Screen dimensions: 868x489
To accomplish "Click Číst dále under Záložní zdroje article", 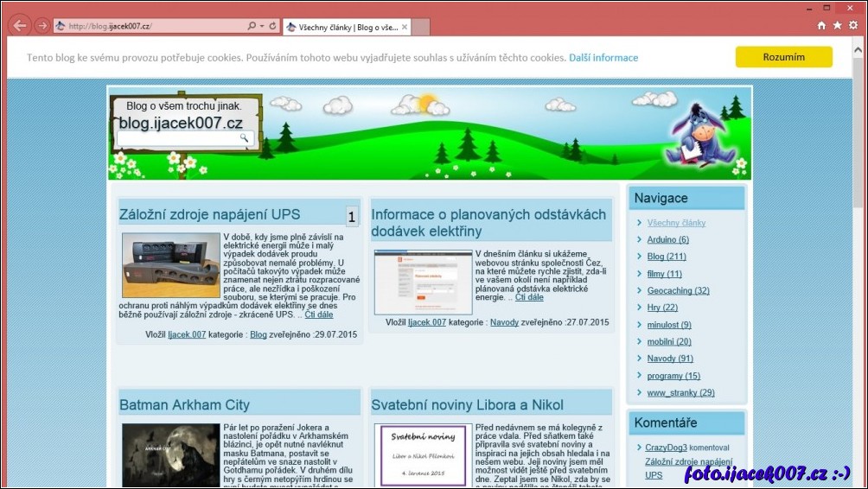I will point(318,314).
